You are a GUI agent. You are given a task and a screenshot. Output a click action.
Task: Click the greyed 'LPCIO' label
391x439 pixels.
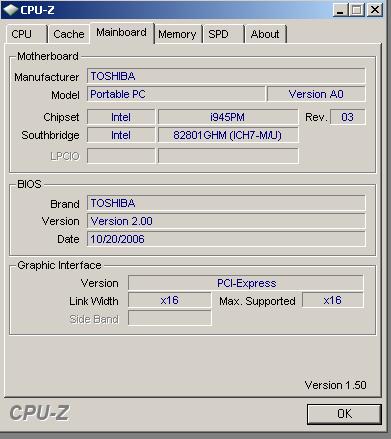[65, 156]
